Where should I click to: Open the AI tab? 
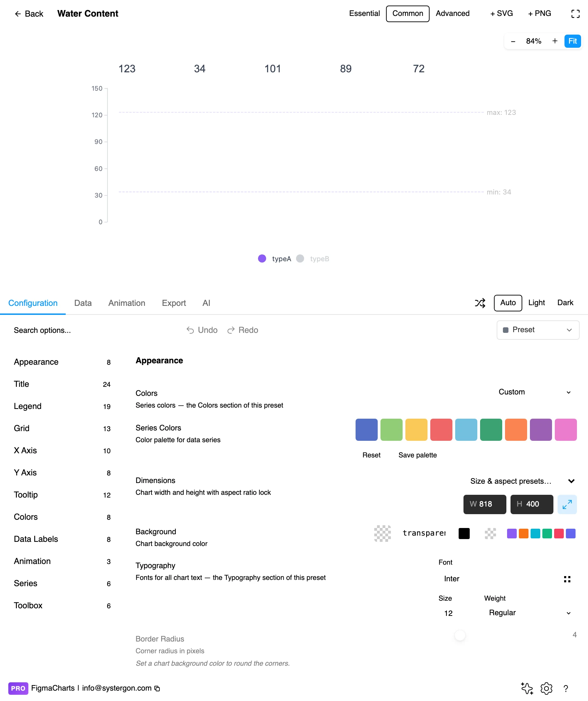click(x=206, y=303)
